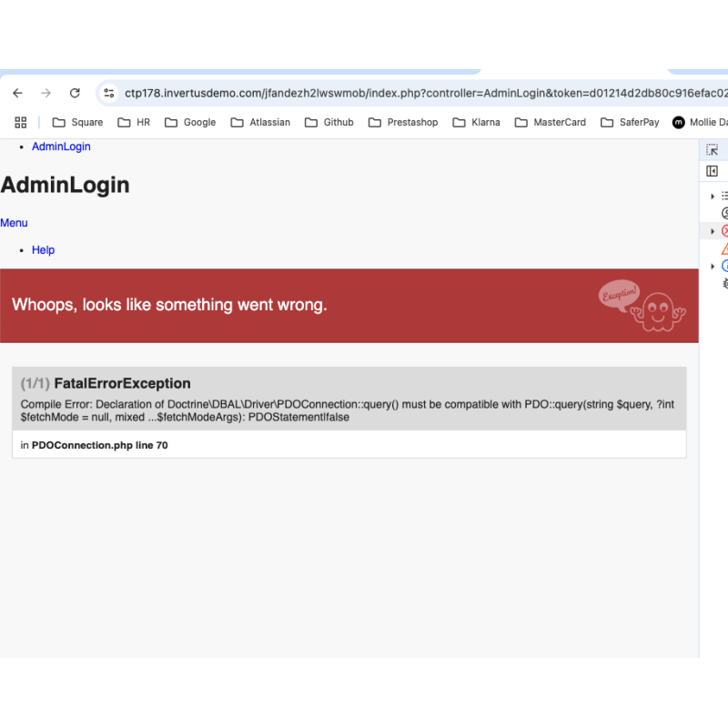This screenshot has width=728, height=728.
Task: Expand the errors group arrow
Action: tap(713, 231)
